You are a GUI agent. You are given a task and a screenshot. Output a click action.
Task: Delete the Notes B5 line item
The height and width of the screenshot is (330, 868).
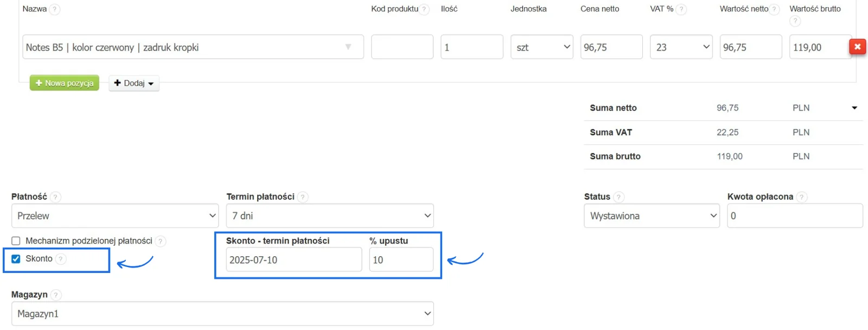(857, 47)
